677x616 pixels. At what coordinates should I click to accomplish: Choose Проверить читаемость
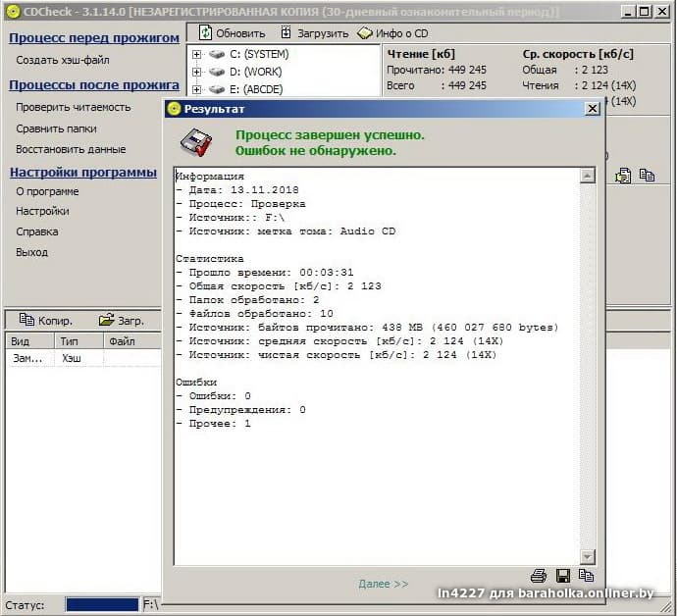tap(74, 107)
